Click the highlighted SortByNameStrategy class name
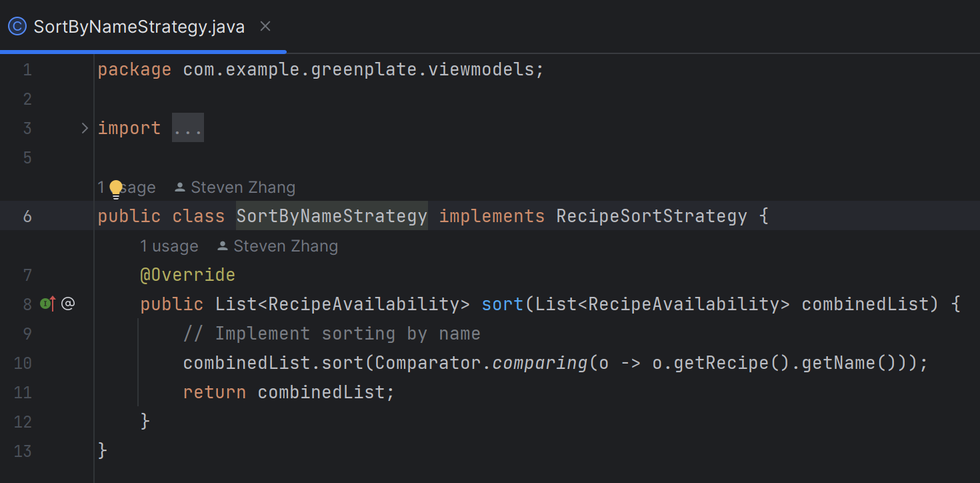Viewport: 980px width, 483px height. [332, 216]
